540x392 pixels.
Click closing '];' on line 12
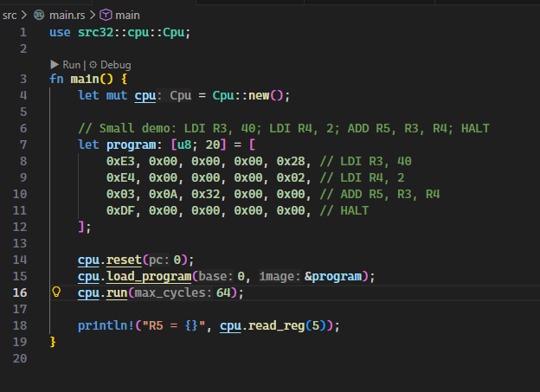[85, 227]
